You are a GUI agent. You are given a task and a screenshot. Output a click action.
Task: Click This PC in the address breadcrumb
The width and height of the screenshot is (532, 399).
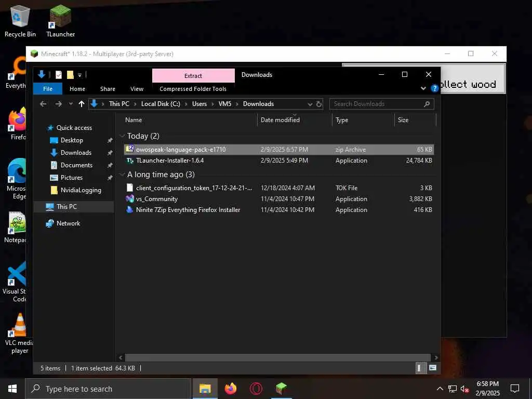119,104
